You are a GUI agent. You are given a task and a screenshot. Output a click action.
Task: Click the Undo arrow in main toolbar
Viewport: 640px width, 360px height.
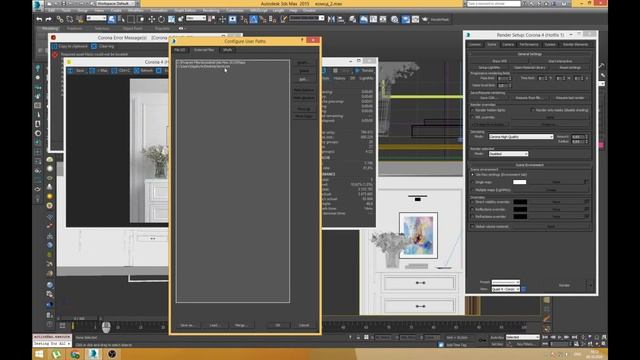(x=39, y=19)
